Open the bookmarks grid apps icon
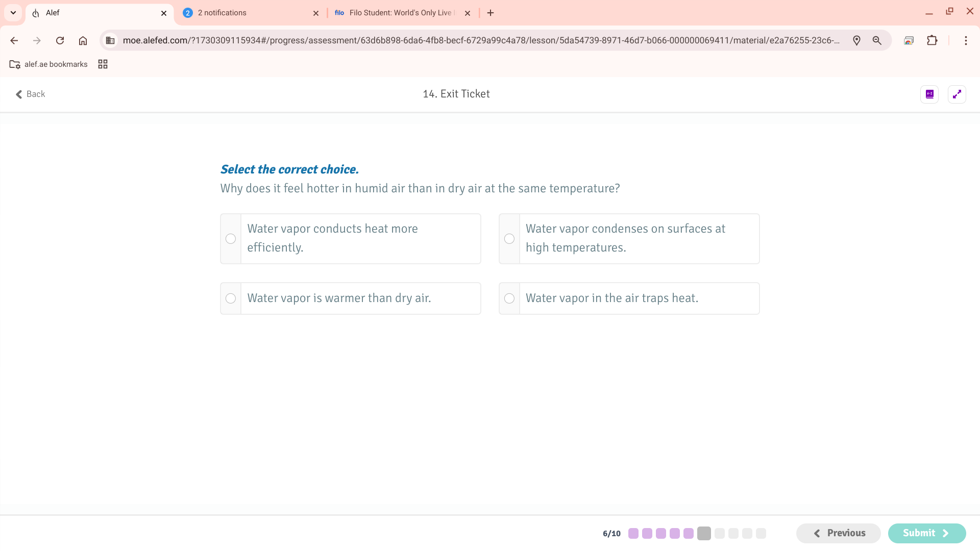Image resolution: width=980 pixels, height=551 pixels. (103, 64)
